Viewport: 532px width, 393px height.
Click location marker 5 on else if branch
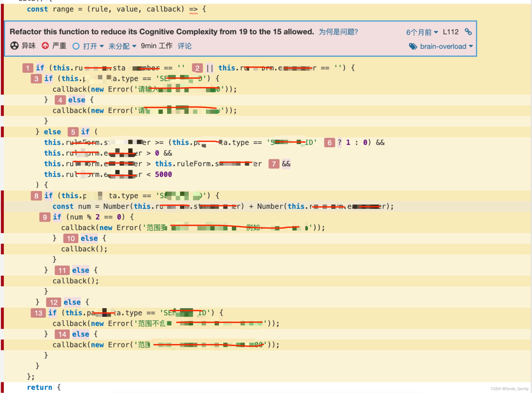pos(73,132)
